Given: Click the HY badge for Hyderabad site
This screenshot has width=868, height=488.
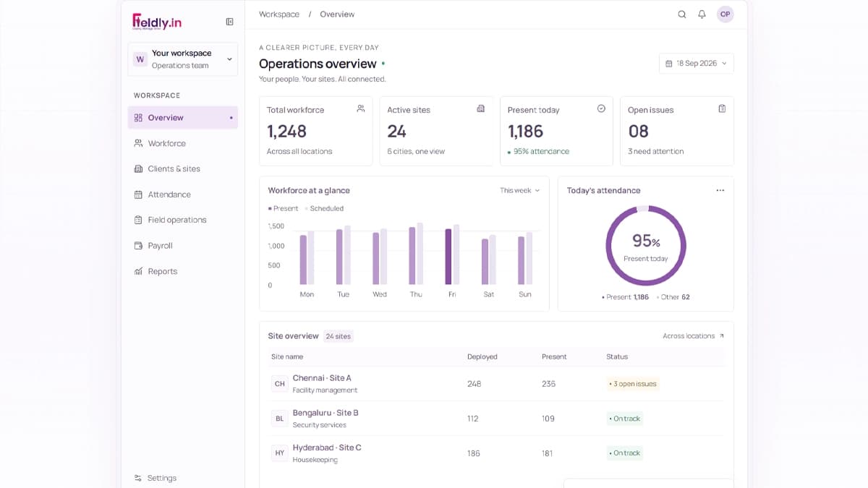Looking at the screenshot, I should pos(279,453).
